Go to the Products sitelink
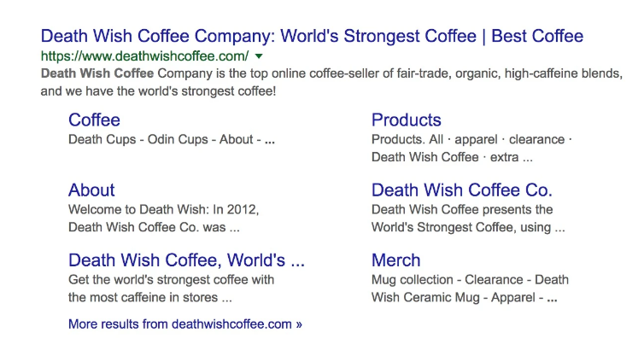 pos(407,120)
